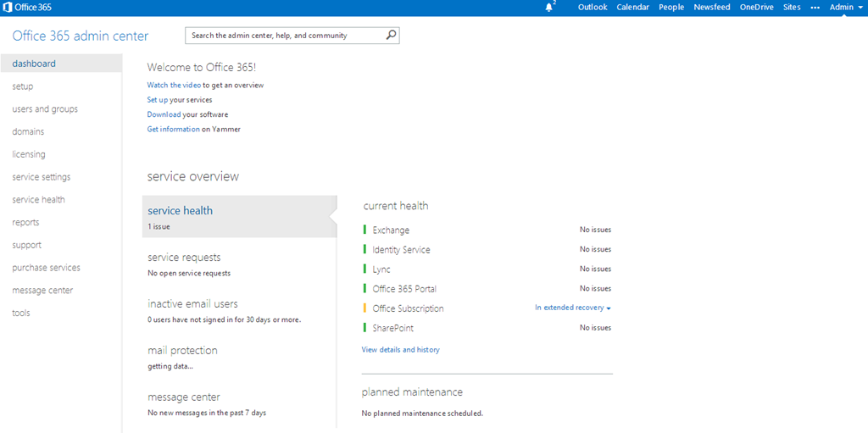Screen dimensions: 868x433
Task: Select the mail protection tile
Action: click(239, 357)
